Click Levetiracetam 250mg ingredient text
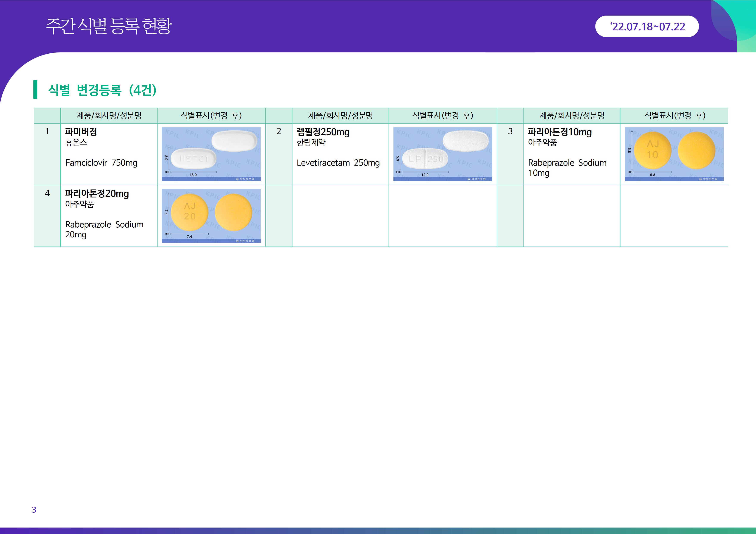Viewport: 756px width, 534px height. 338,163
